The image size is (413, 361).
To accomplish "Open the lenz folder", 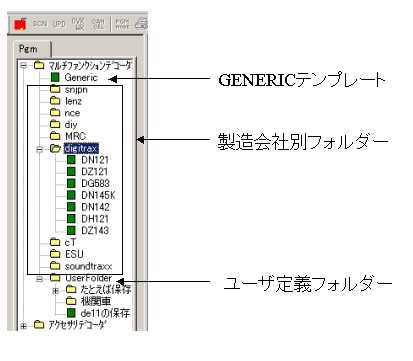I will click(73, 101).
